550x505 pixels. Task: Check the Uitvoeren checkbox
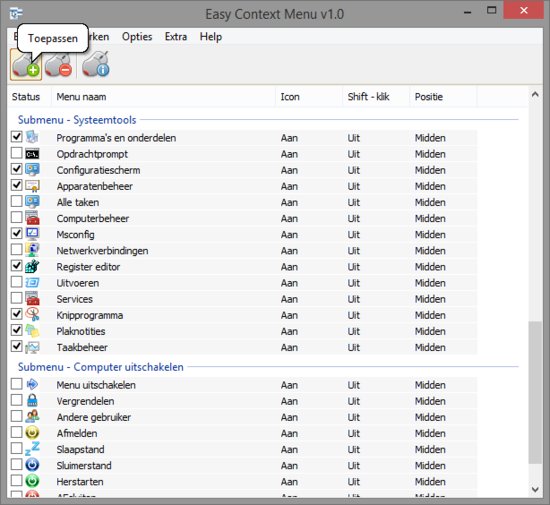[16, 282]
